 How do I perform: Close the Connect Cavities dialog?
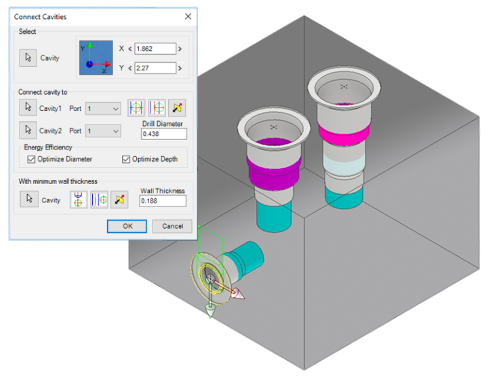pos(188,16)
